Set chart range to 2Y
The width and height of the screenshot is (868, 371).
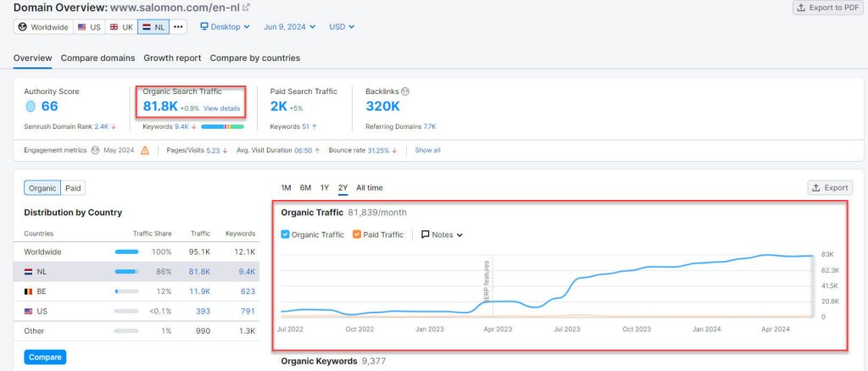342,188
